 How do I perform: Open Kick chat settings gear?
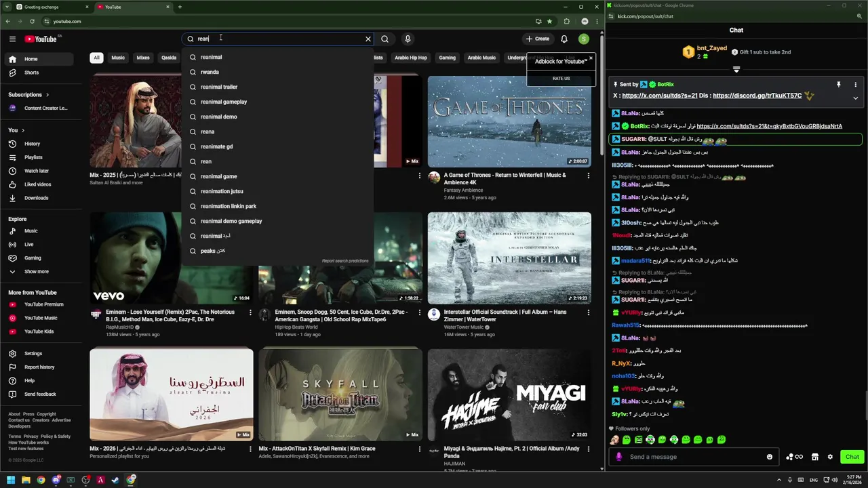click(x=830, y=457)
